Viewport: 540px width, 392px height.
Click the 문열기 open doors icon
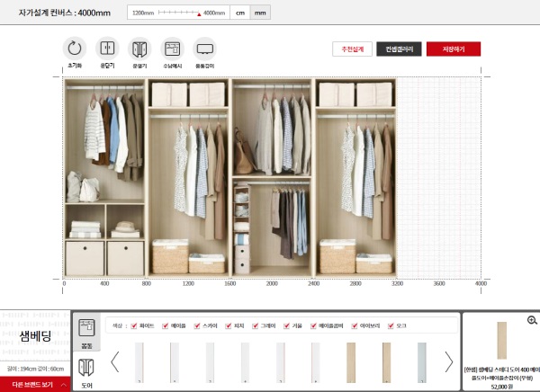click(139, 49)
